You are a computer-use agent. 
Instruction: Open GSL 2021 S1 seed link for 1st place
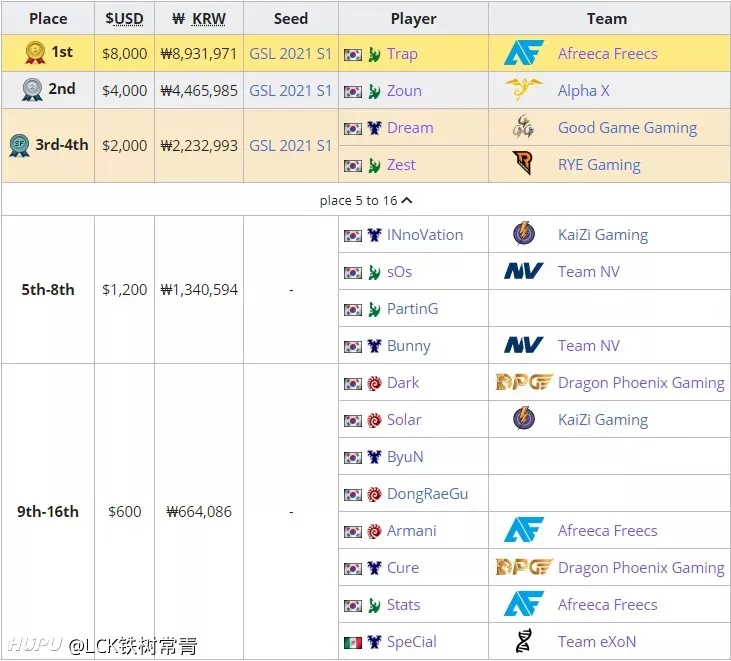tap(290, 54)
